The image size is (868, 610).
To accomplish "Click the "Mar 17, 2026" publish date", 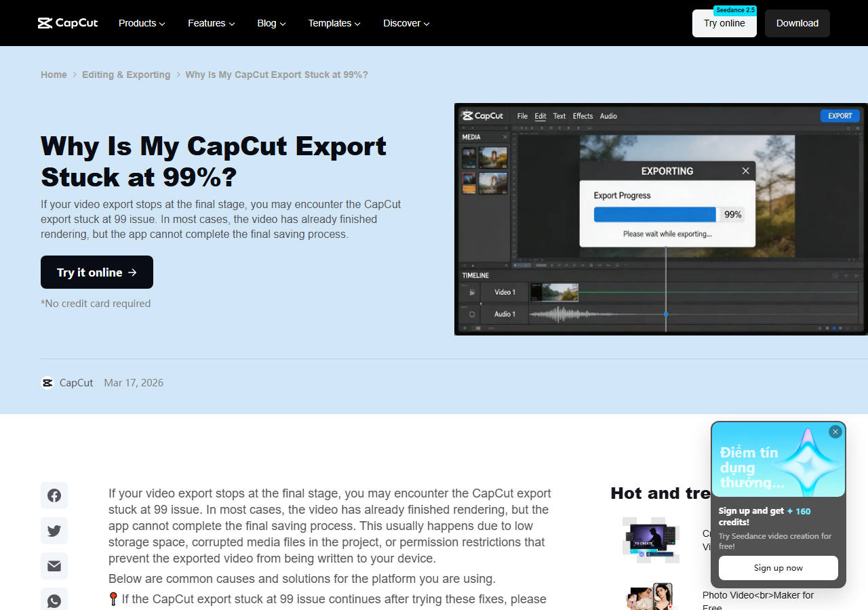I will coord(134,383).
